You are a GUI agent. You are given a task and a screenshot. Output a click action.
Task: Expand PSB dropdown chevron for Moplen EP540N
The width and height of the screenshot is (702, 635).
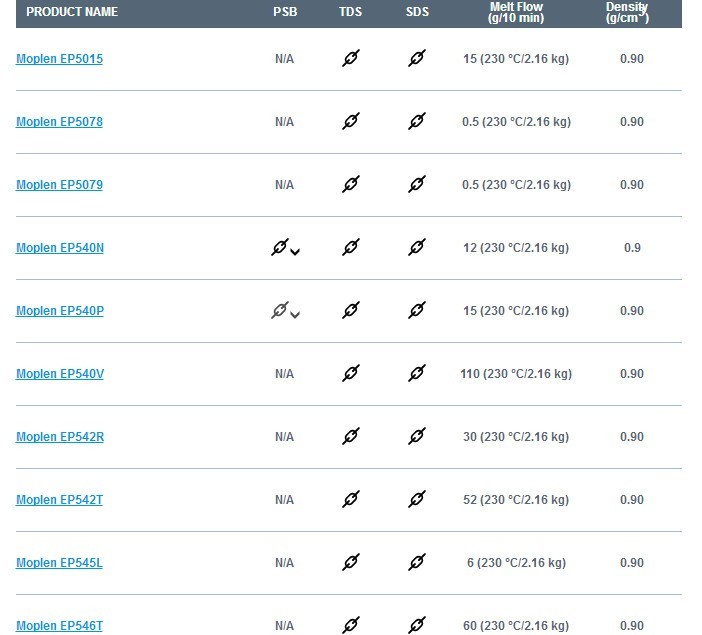pos(295,252)
